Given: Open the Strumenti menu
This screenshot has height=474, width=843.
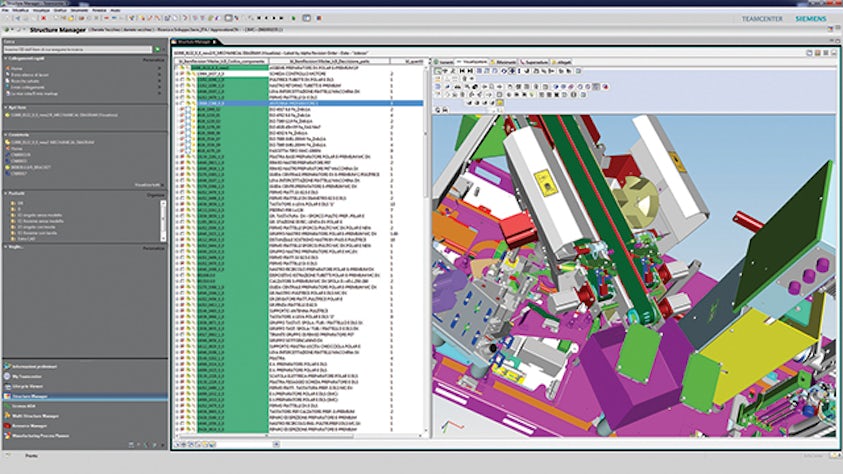Looking at the screenshot, I should pos(80,10).
